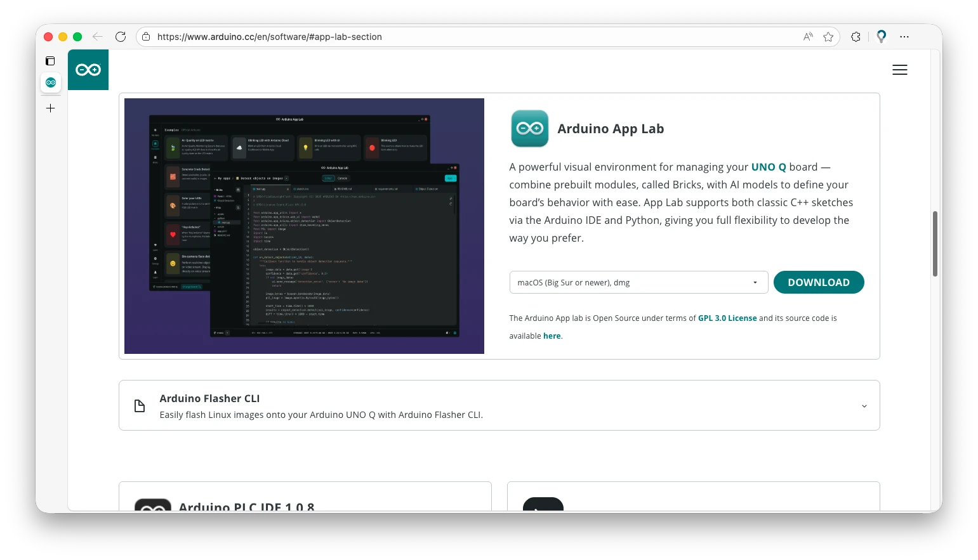This screenshot has width=978, height=560.
Task: Open the UNO Q board link
Action: pyautogui.click(x=768, y=167)
